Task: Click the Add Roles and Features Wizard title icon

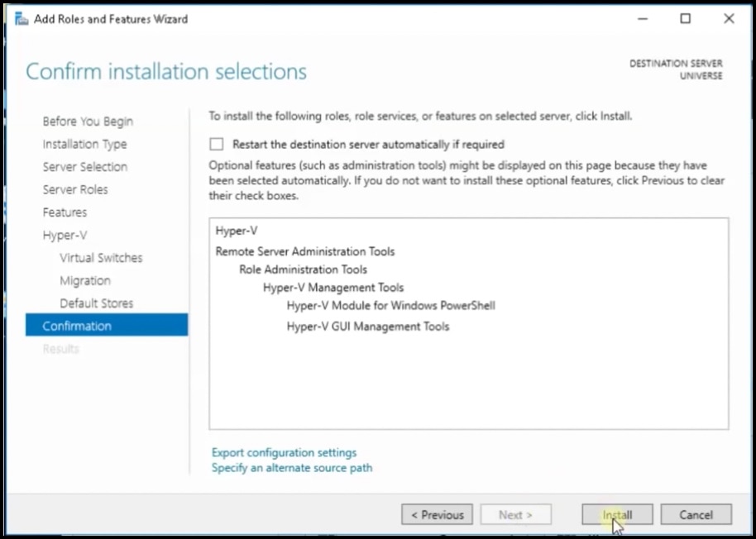Action: click(x=22, y=19)
